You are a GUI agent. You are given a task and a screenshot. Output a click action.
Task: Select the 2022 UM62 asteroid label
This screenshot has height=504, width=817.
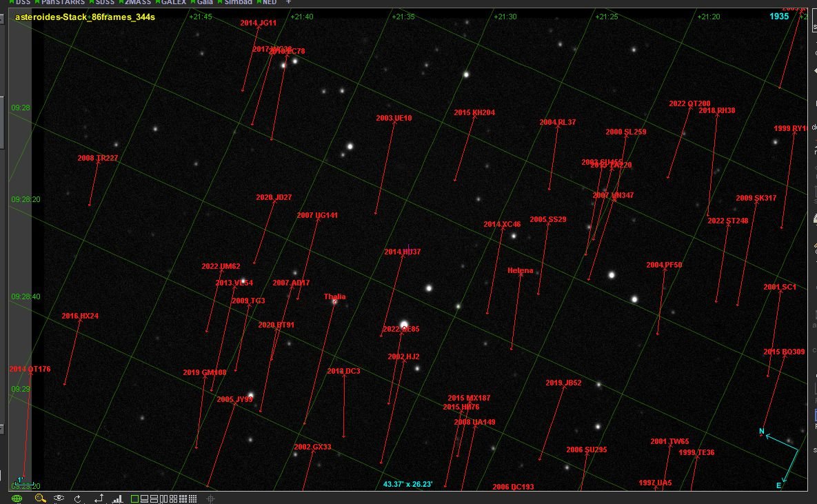[221, 266]
